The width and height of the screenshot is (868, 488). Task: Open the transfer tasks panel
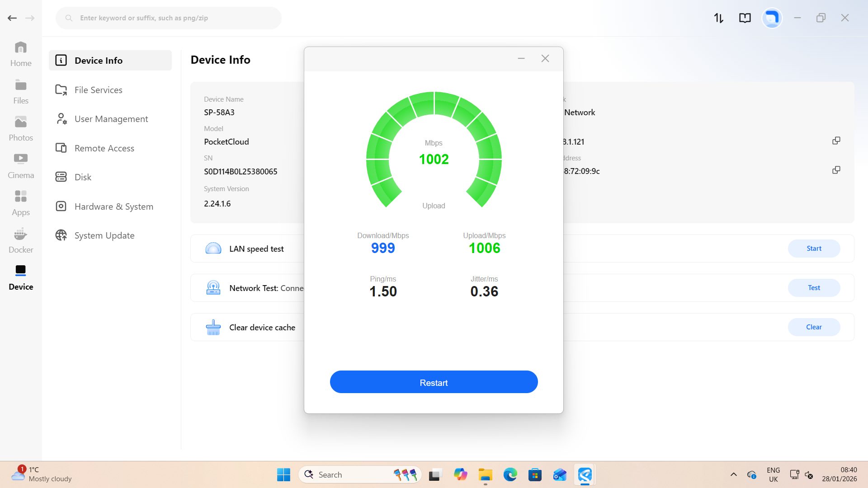(718, 18)
